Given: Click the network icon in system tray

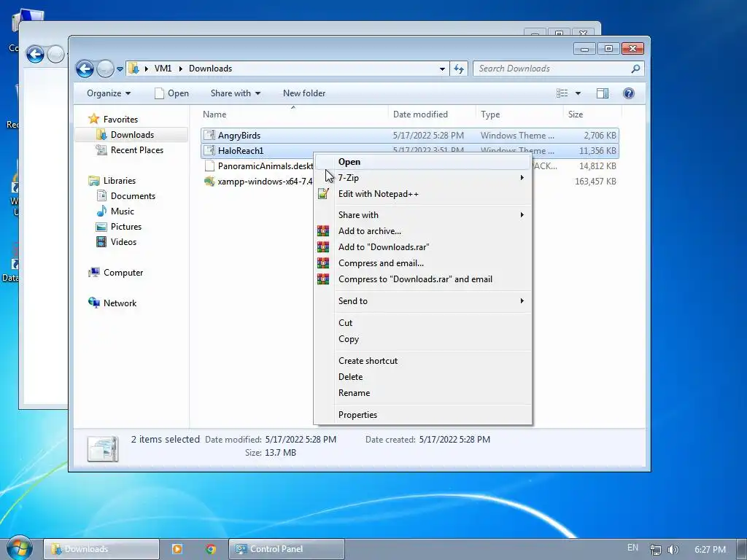Looking at the screenshot, I should [x=656, y=550].
